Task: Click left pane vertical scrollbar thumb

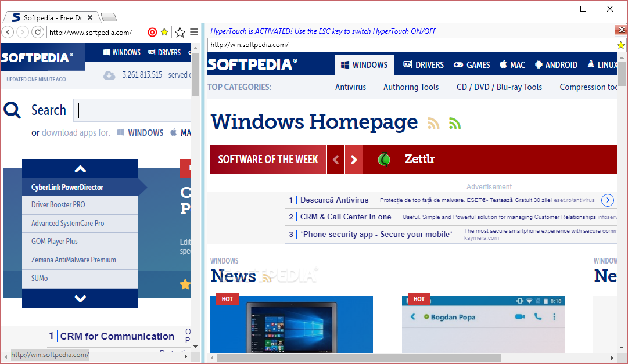Action: coord(195,74)
